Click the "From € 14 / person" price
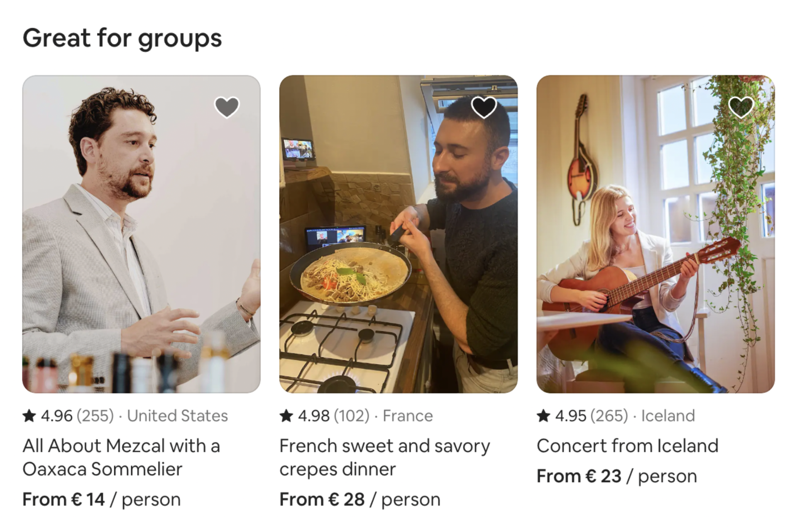 point(101,500)
